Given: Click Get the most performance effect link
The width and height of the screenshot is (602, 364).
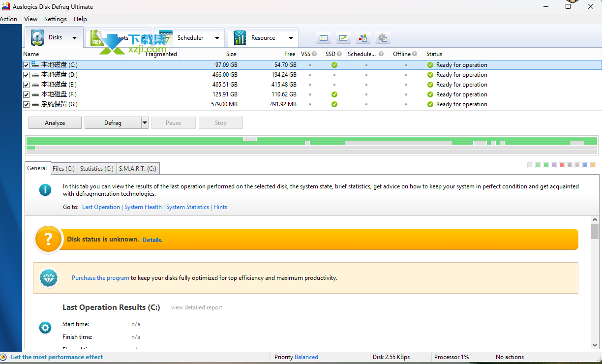Looking at the screenshot, I should (57, 357).
